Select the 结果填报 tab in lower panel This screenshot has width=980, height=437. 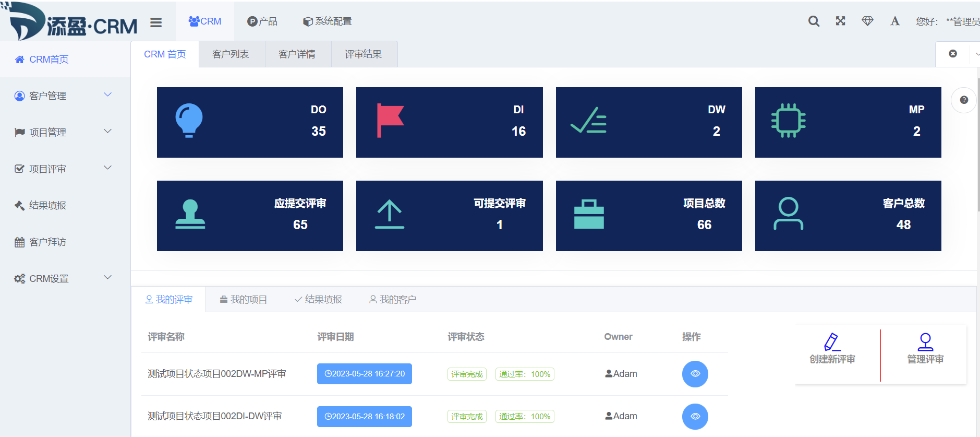tap(318, 299)
